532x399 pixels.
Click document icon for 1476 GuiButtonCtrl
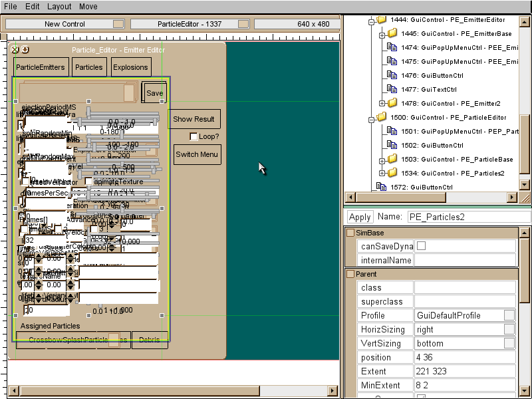pos(392,75)
